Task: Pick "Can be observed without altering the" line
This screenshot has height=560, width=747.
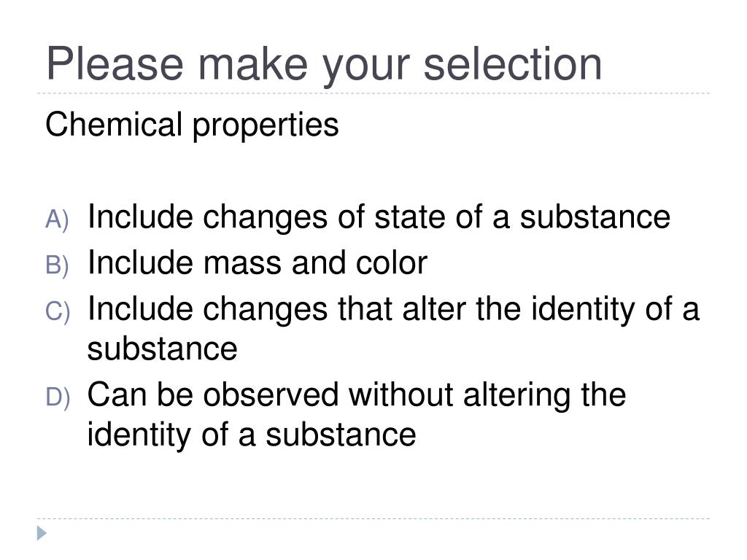Action: pyautogui.click(x=356, y=394)
